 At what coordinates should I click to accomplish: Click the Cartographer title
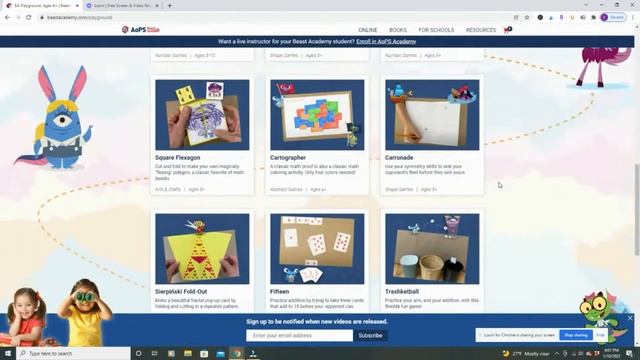(288, 158)
